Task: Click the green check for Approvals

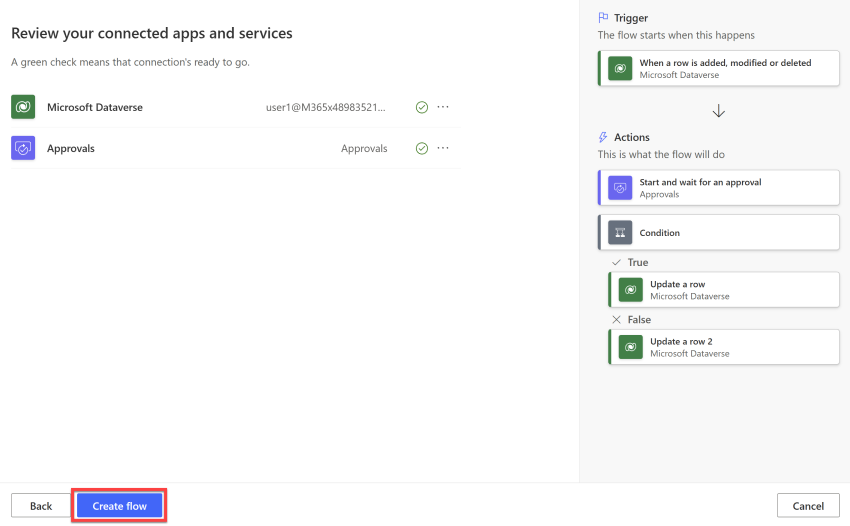Action: (422, 149)
